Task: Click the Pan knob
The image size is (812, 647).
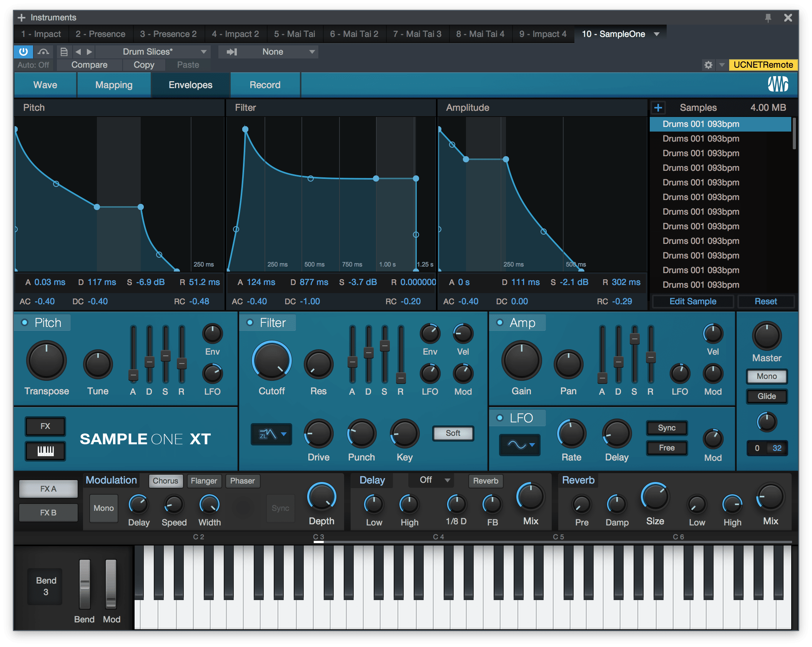Action: click(x=568, y=364)
